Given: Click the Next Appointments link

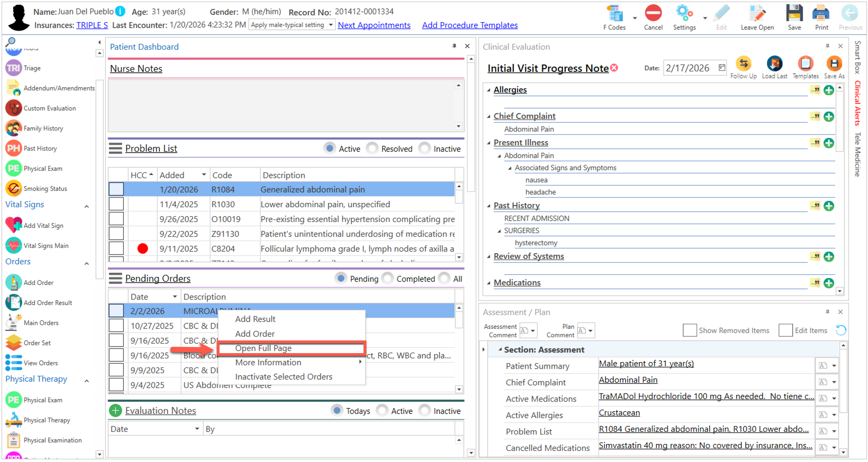Looking at the screenshot, I should [x=374, y=25].
